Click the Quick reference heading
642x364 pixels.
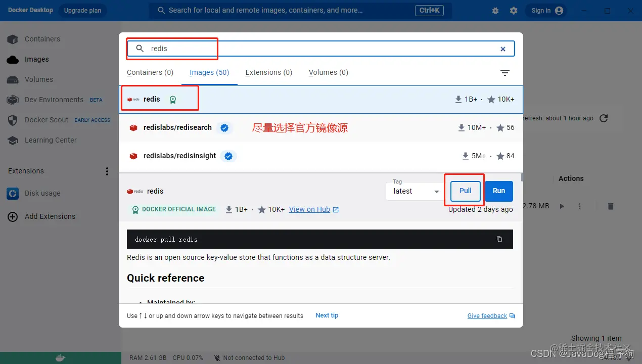[x=165, y=278]
